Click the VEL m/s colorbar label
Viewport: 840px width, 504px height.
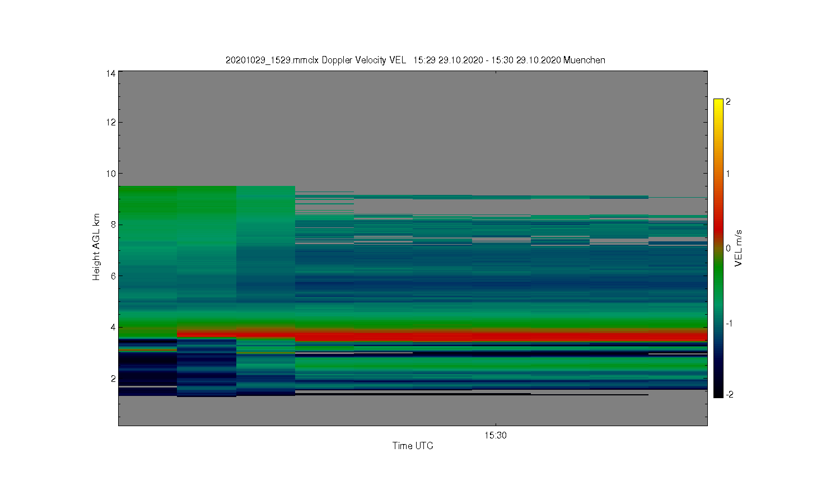[739, 248]
